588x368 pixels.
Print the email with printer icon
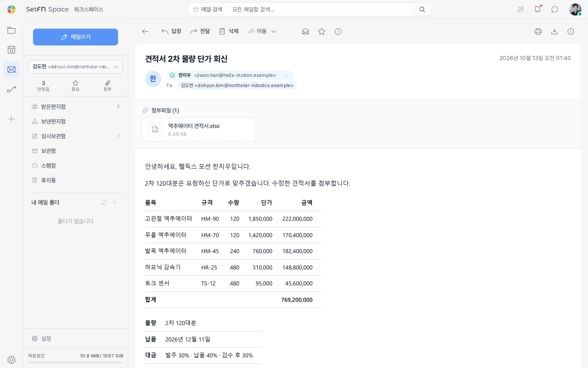(x=538, y=31)
